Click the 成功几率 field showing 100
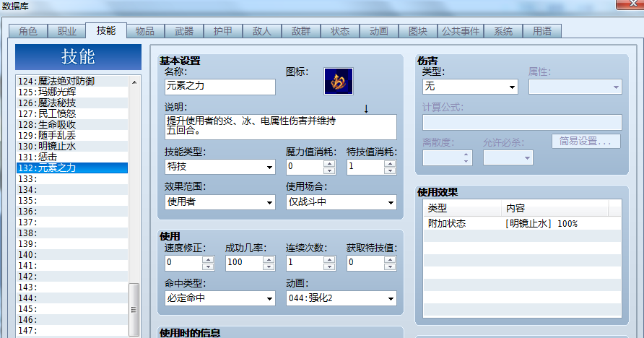 [x=244, y=263]
